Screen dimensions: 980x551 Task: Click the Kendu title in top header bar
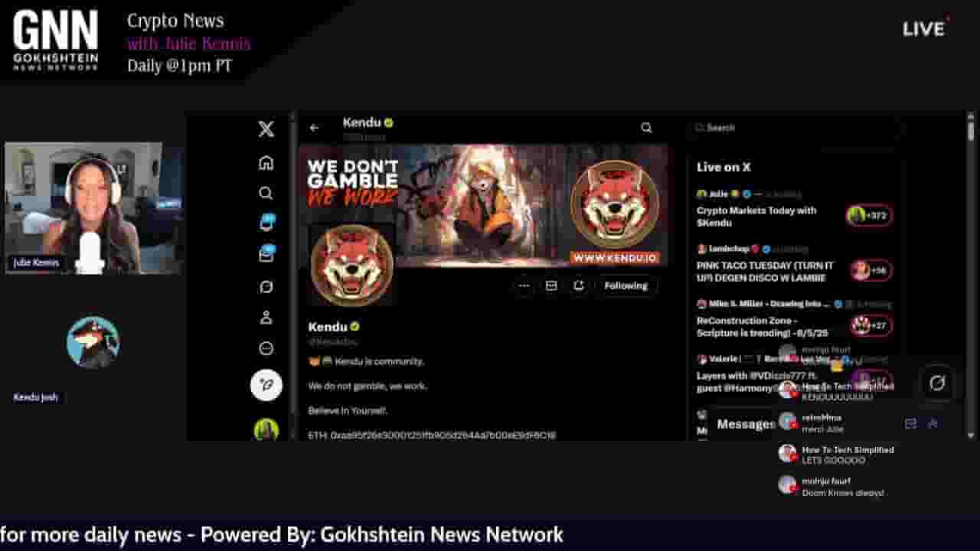coord(362,122)
